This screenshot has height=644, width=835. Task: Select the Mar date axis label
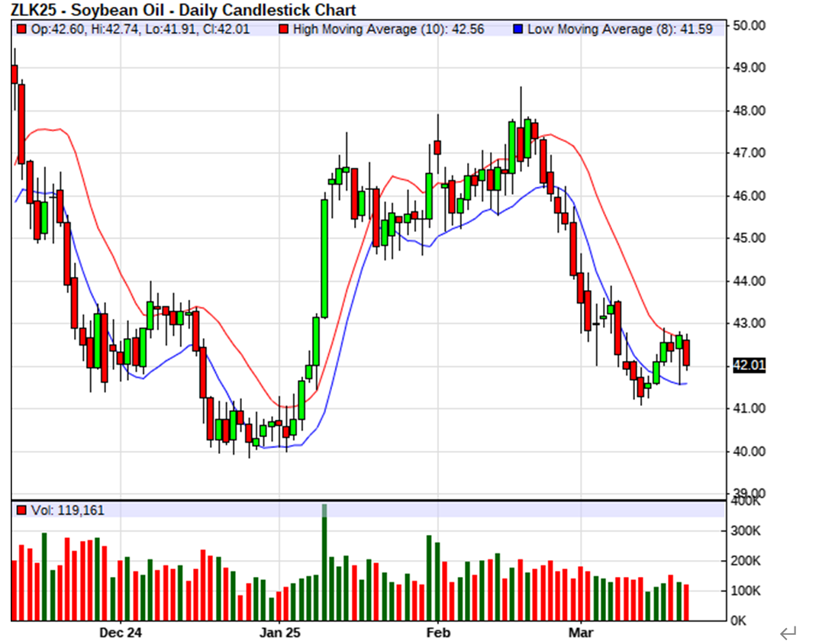point(580,633)
